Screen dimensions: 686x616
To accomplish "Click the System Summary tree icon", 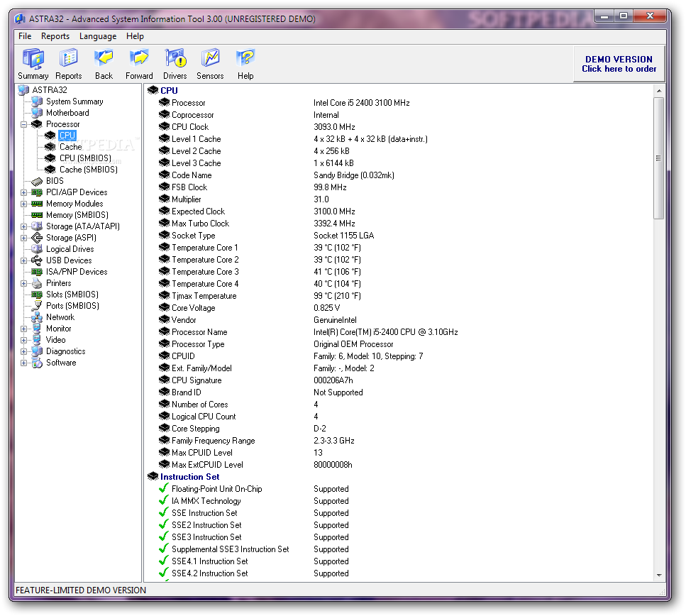I will tap(37, 101).
